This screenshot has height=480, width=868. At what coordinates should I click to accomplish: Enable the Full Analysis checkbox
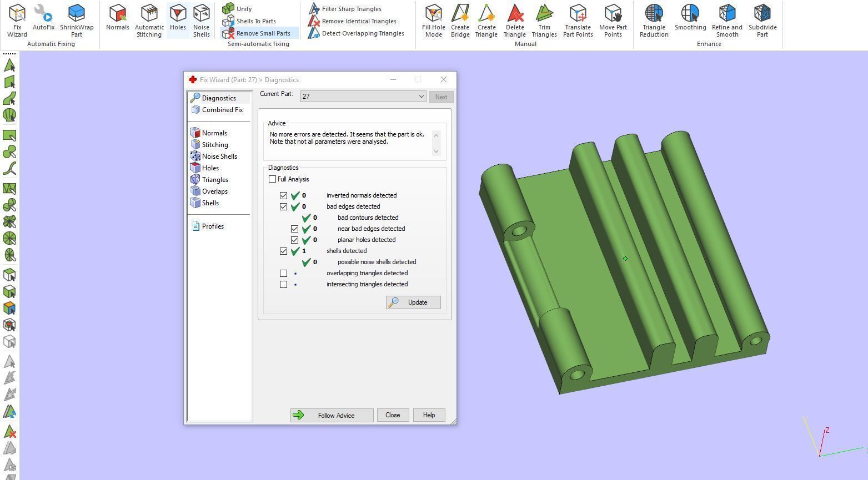pos(272,179)
